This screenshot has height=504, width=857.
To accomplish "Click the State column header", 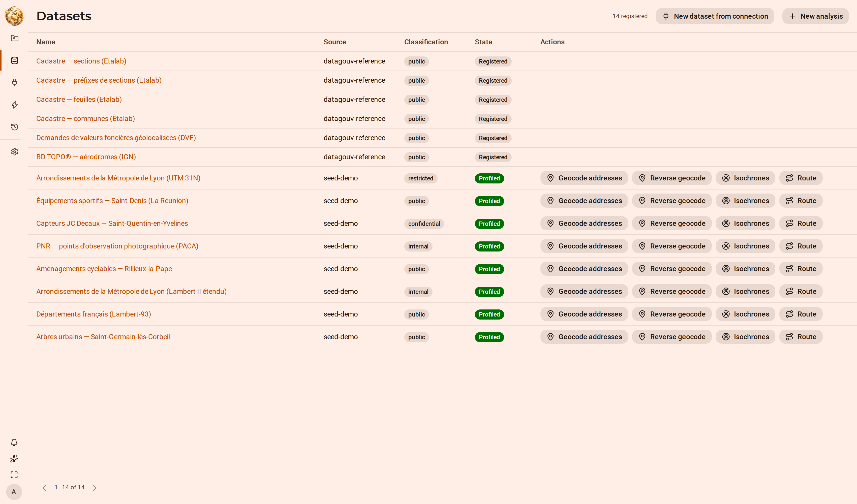I will [483, 42].
